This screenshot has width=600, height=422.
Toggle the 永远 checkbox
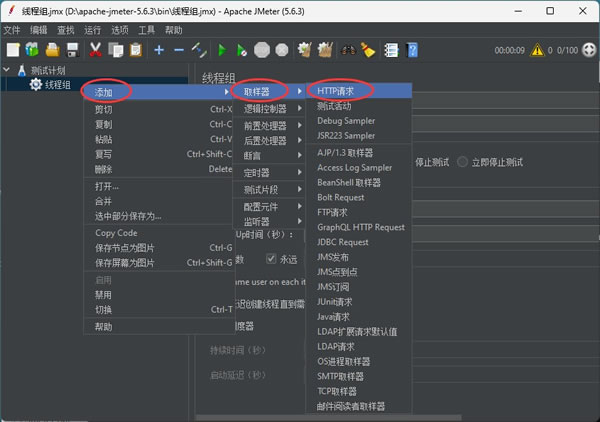(271, 259)
